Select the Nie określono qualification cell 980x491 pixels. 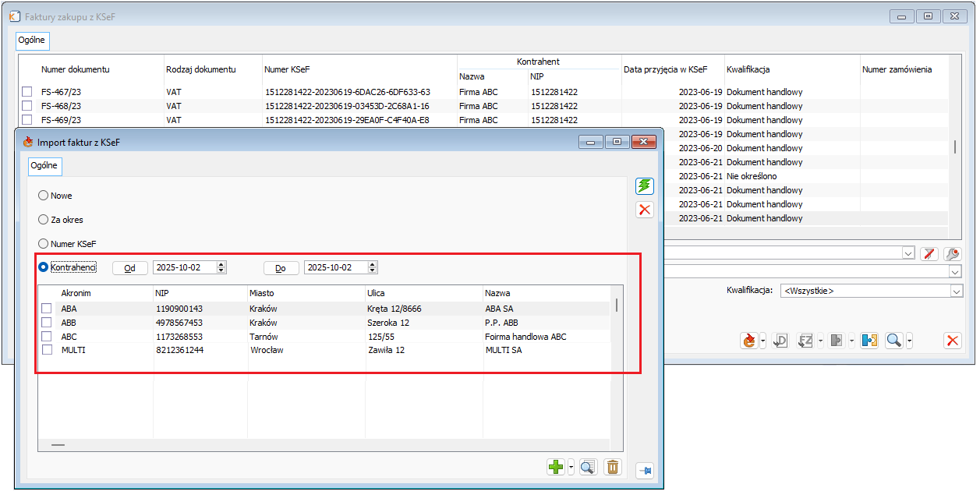[752, 176]
